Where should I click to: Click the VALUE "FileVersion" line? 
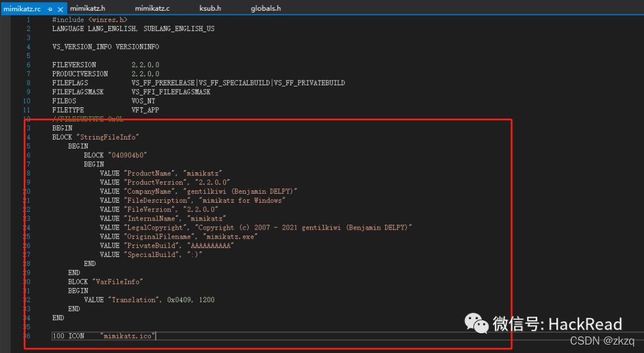click(159, 209)
